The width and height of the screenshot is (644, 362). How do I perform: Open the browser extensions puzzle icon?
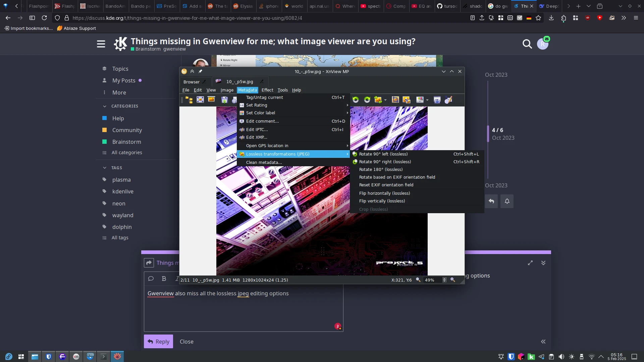(563, 18)
